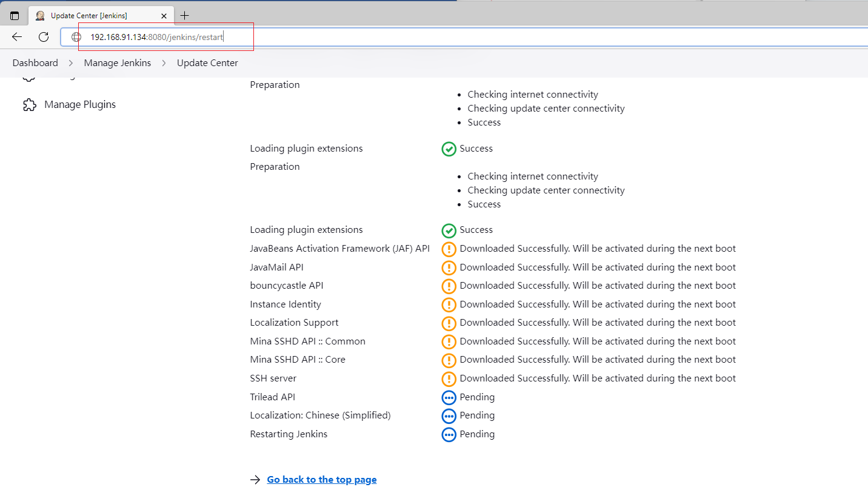868x487 pixels.
Task: Click the pending icon for Trilead API
Action: point(449,397)
